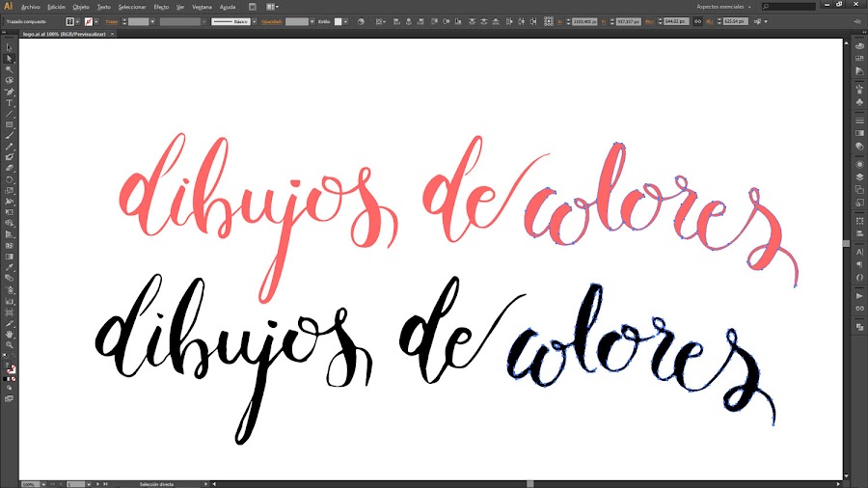
Task: Click the fill swatch in control bar
Action: coord(69,21)
